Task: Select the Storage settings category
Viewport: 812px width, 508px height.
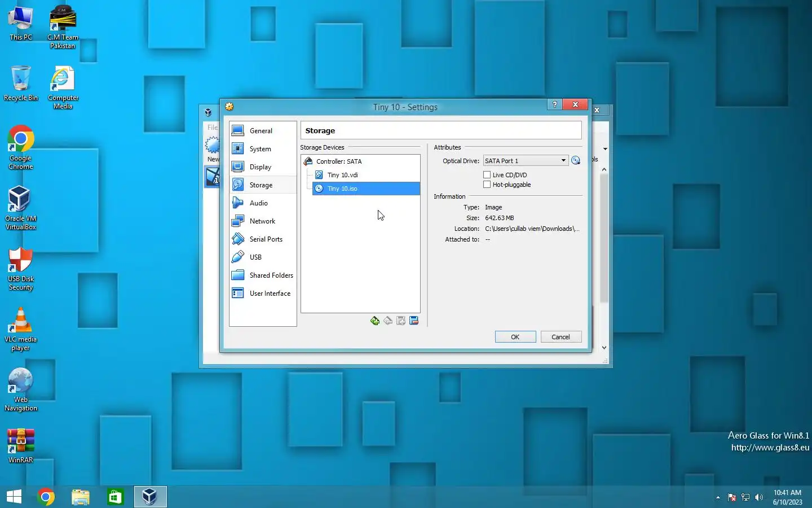Action: [x=263, y=185]
